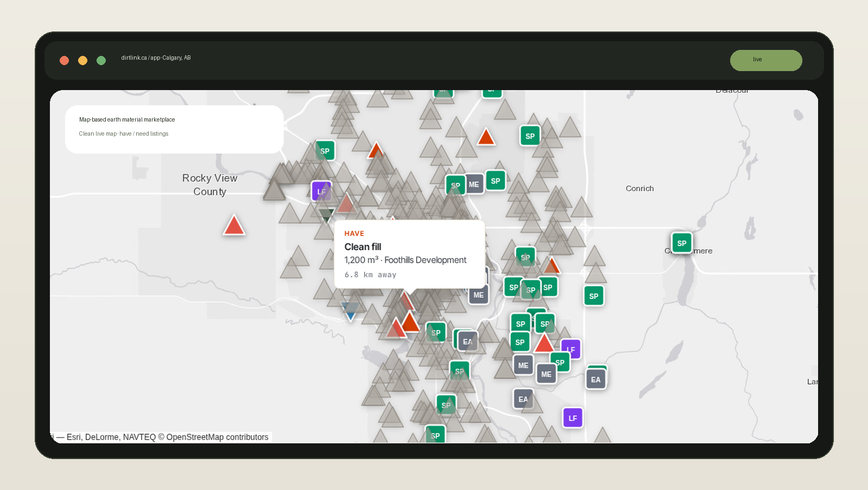Click the HAVE label in listing popup
The image size is (868, 490).
tap(354, 233)
